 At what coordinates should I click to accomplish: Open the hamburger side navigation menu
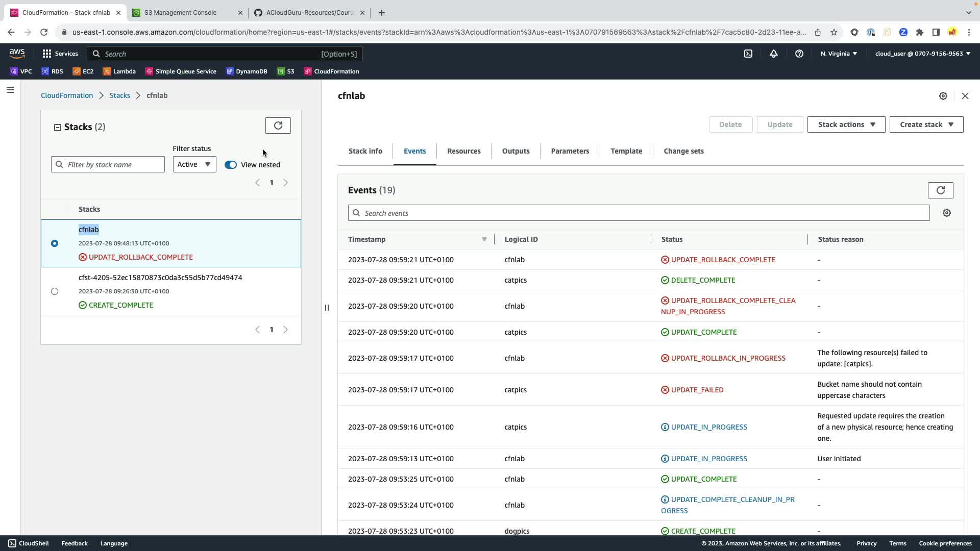click(x=10, y=90)
